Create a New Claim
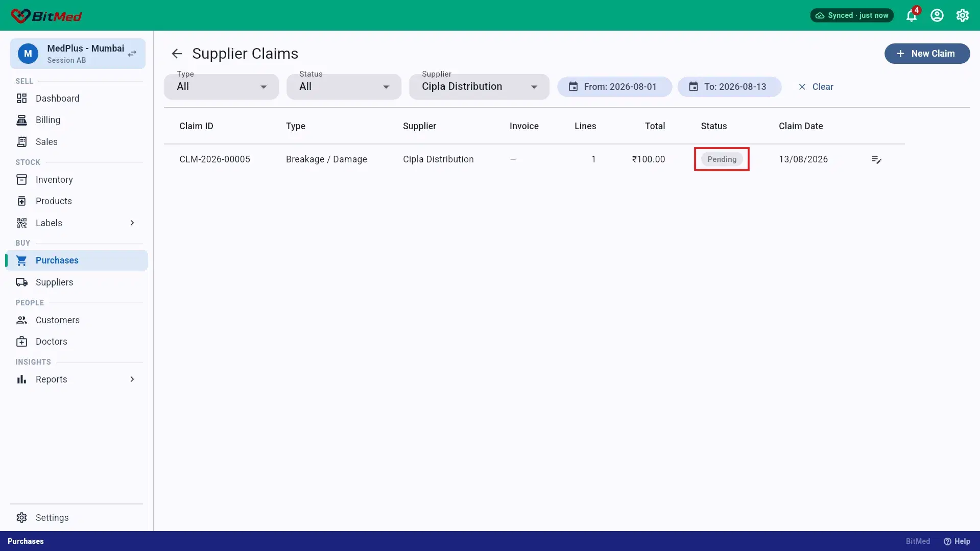 (x=927, y=54)
